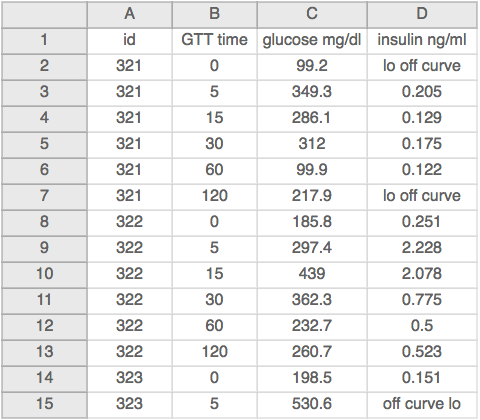This screenshot has height=420, width=480.
Task: Click the select-all corner cell
Action: 44,14
